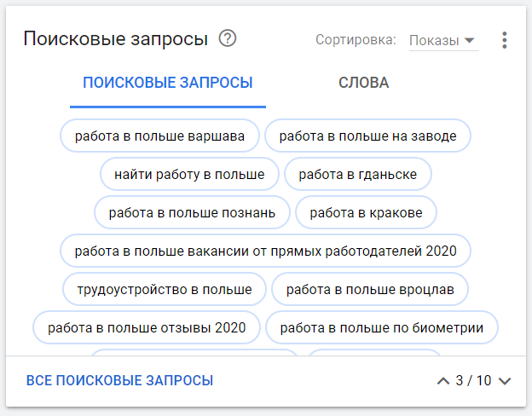Select chip 'работа в польше на заводе'

pos(367,136)
